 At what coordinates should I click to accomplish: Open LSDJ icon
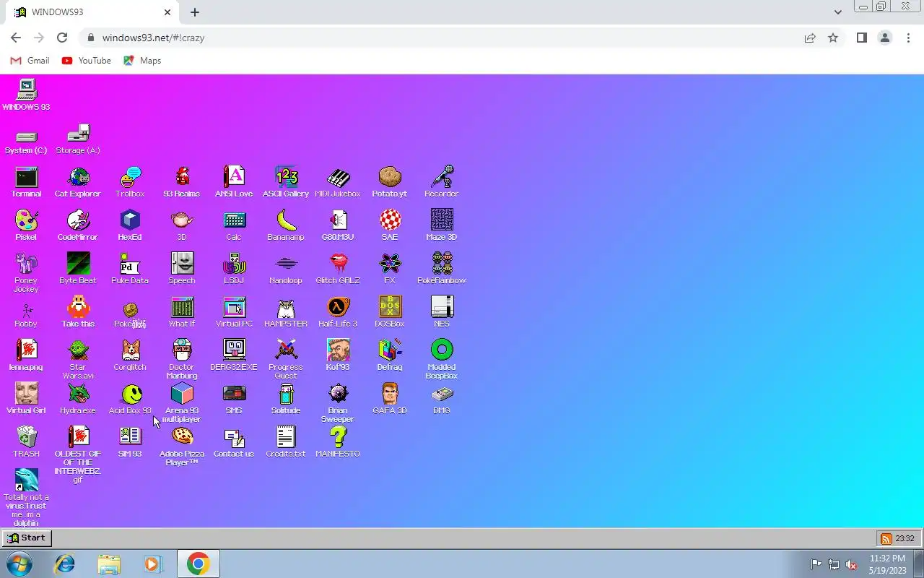pyautogui.click(x=234, y=268)
